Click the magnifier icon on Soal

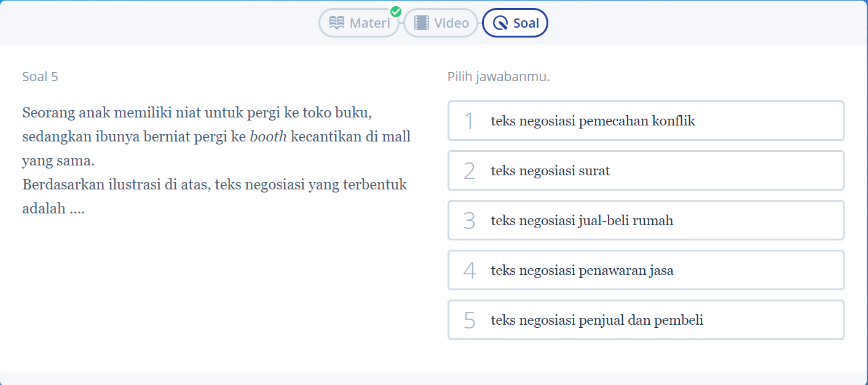coord(500,23)
